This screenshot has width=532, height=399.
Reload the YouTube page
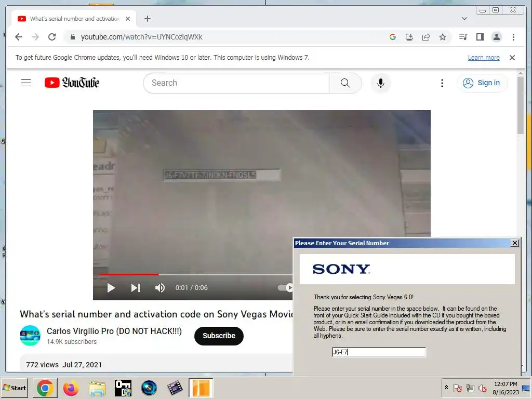[x=52, y=37]
